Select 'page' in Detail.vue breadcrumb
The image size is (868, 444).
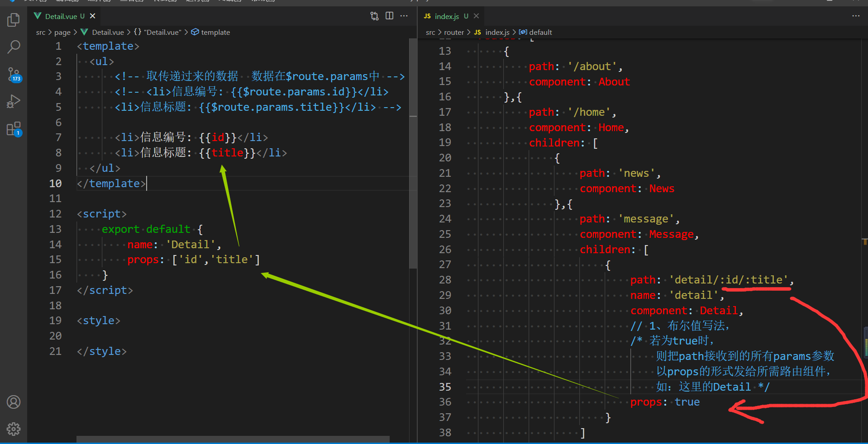pos(62,32)
